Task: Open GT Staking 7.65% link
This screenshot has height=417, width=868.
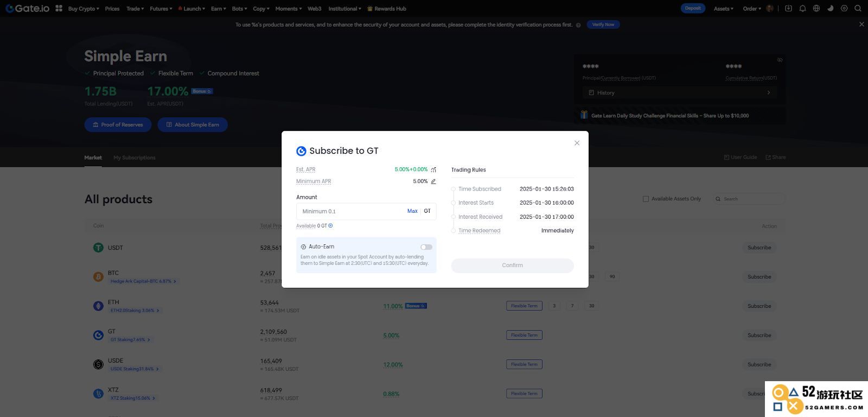Action: (130, 340)
